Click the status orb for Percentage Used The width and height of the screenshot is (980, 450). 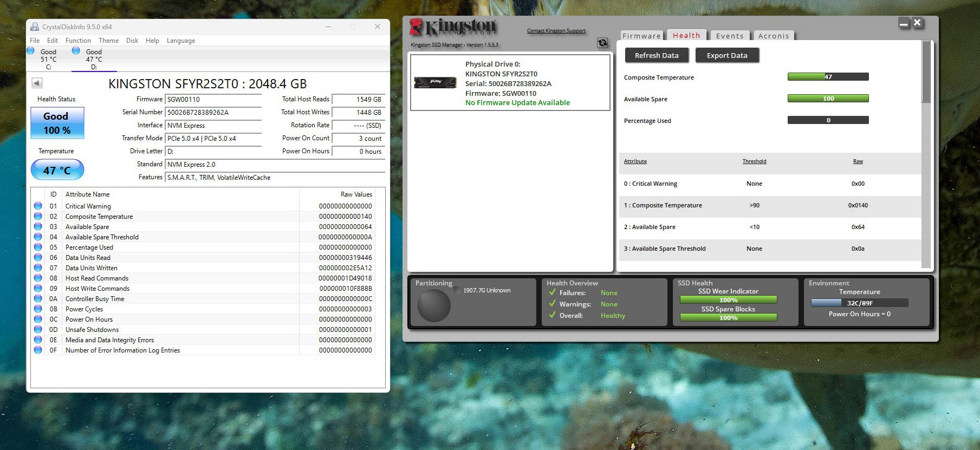pos(38,247)
